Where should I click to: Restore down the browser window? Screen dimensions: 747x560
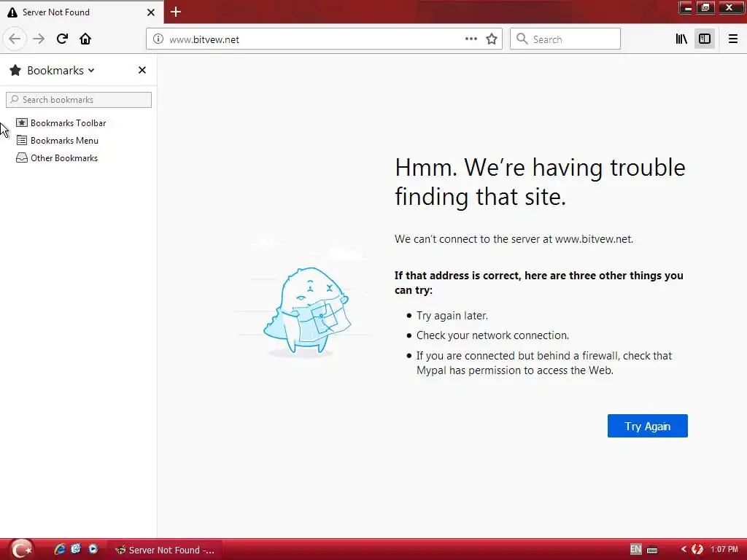[x=705, y=7]
